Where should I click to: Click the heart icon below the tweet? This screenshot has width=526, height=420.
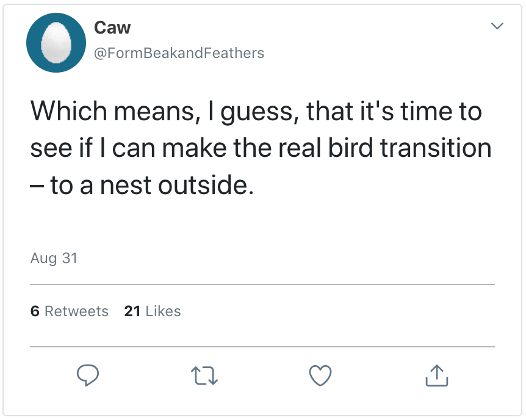[320, 375]
